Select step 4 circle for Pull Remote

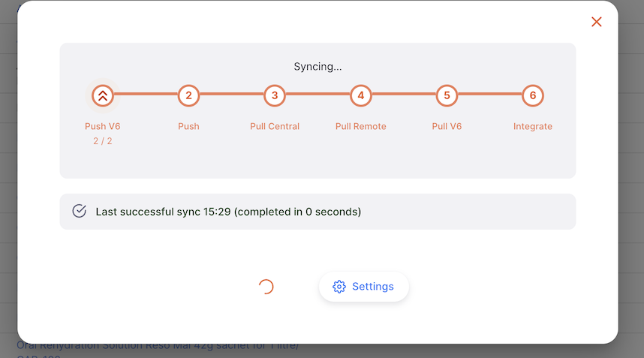pos(360,95)
